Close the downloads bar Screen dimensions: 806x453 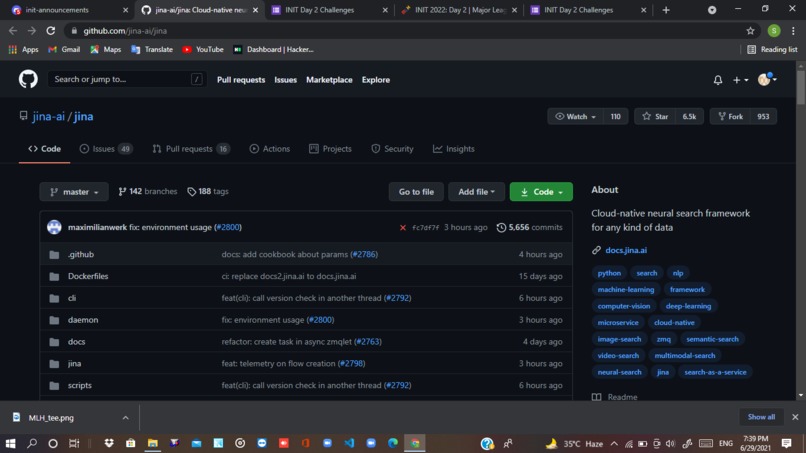(795, 417)
